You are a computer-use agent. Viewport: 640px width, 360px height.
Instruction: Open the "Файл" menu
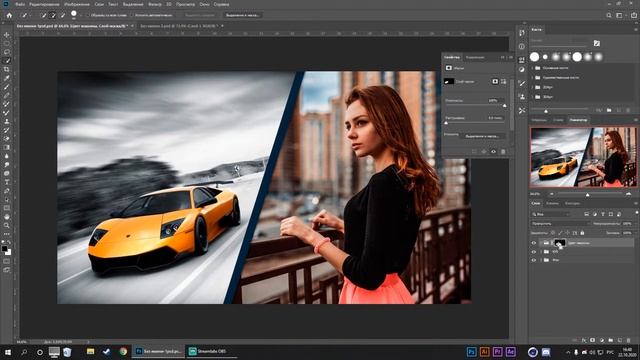(x=20, y=4)
